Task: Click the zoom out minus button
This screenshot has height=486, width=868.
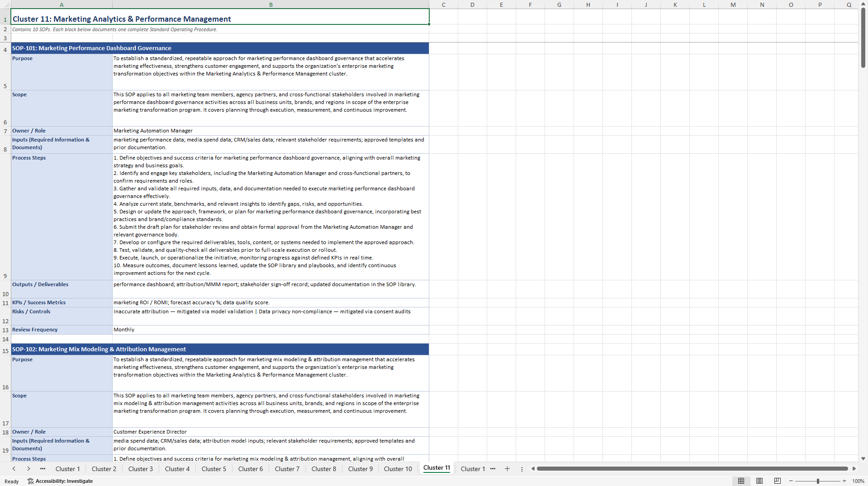Action: tap(791, 481)
